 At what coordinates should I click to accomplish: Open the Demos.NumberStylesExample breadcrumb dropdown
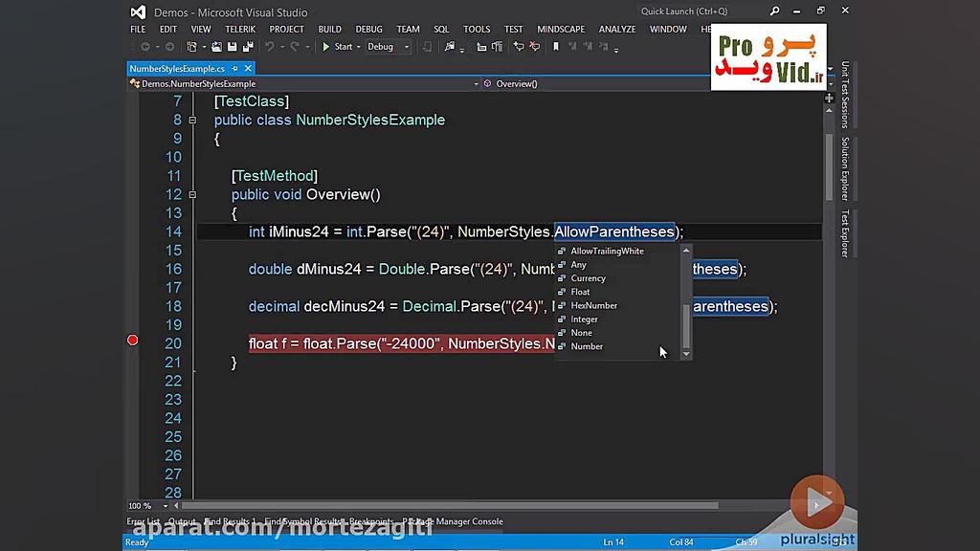tap(476, 84)
